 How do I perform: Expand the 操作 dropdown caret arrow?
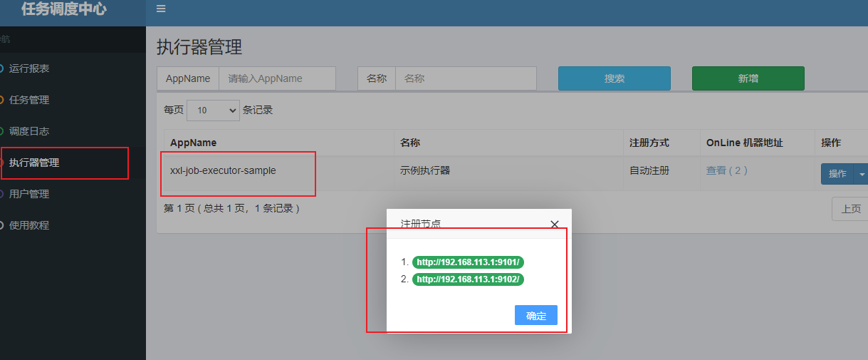click(x=862, y=174)
